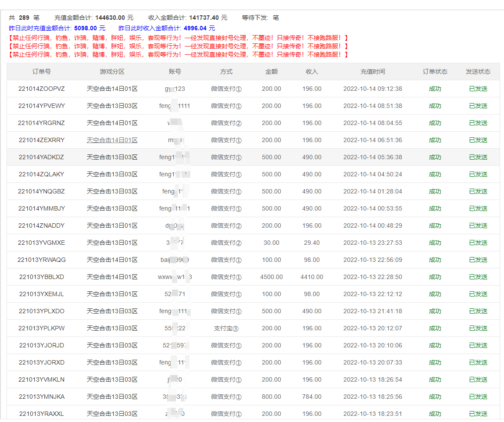Image resolution: width=504 pixels, height=422 pixels.
Task: Click the 游戏分区 column header
Action: 112,72
